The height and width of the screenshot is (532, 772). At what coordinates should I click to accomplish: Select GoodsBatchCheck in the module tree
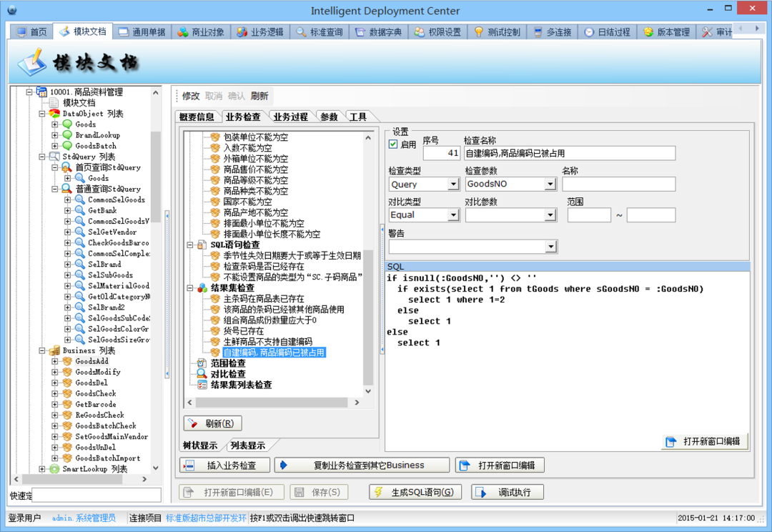(106, 426)
